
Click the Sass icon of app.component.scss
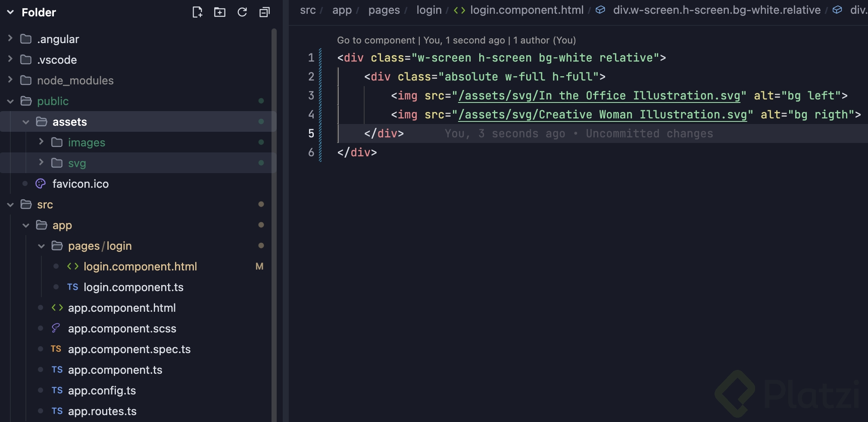click(x=56, y=328)
